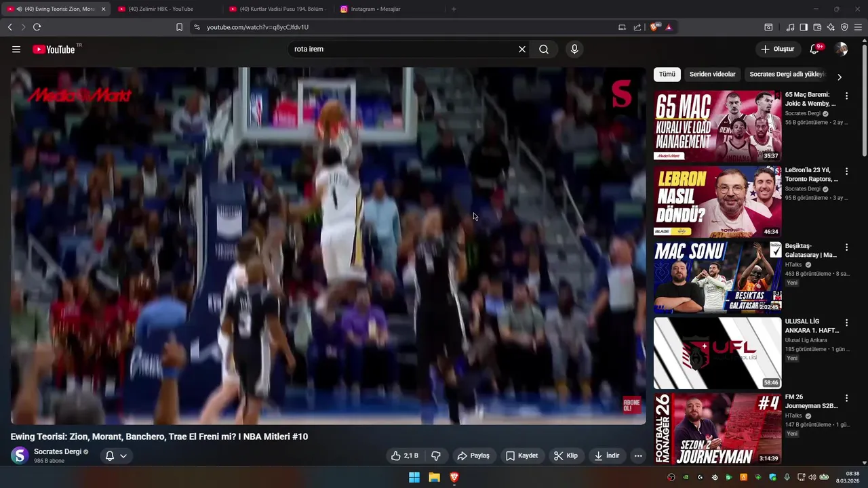Toggle the channel notification bell subscription button
The image size is (868, 488).
(110, 455)
